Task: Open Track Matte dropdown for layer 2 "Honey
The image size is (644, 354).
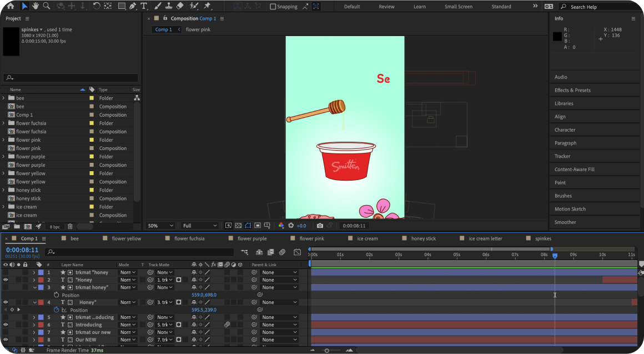Action: coord(165,280)
